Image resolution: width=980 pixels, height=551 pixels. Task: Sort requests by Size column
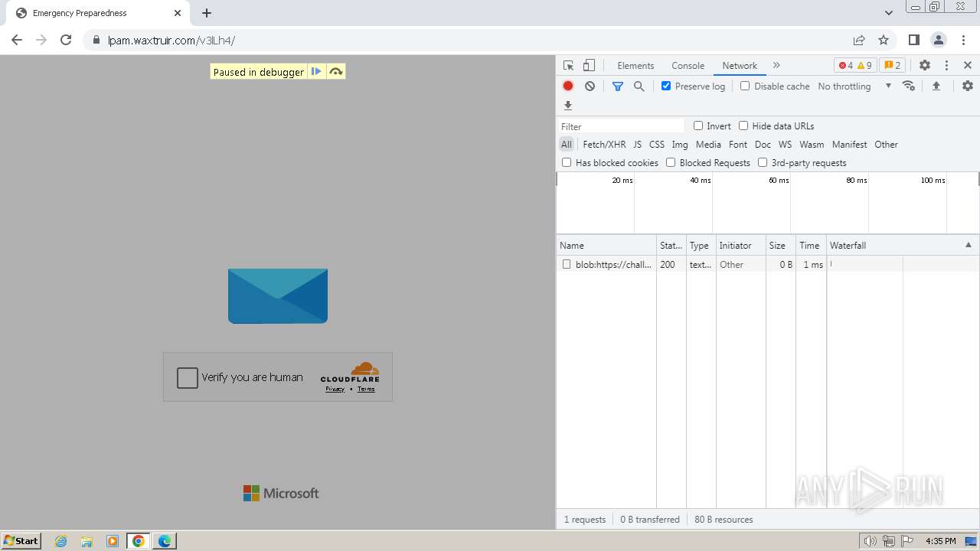click(780, 246)
